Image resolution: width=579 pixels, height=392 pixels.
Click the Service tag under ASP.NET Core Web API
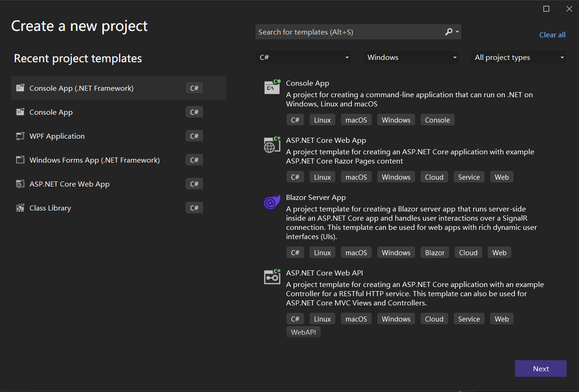[x=469, y=319]
